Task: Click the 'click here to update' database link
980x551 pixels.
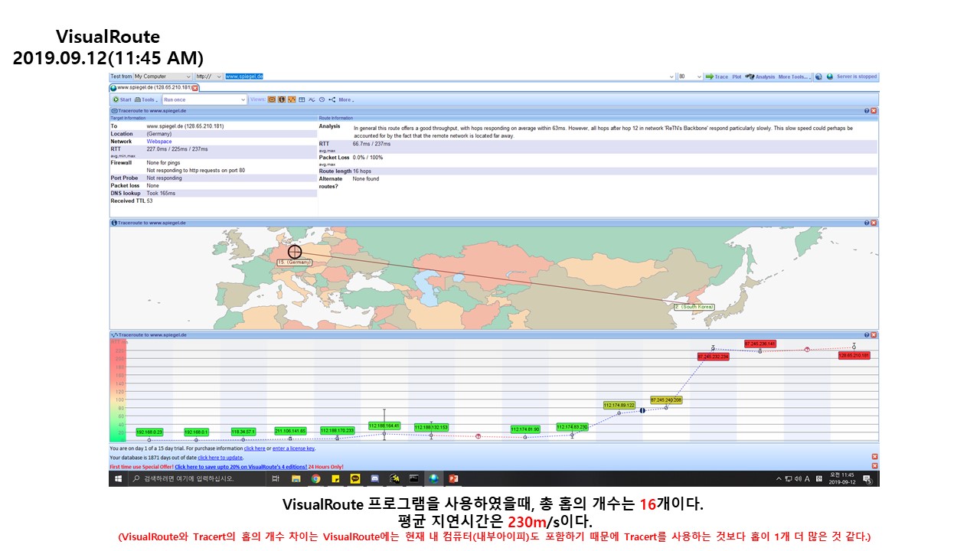Action: click(x=220, y=457)
